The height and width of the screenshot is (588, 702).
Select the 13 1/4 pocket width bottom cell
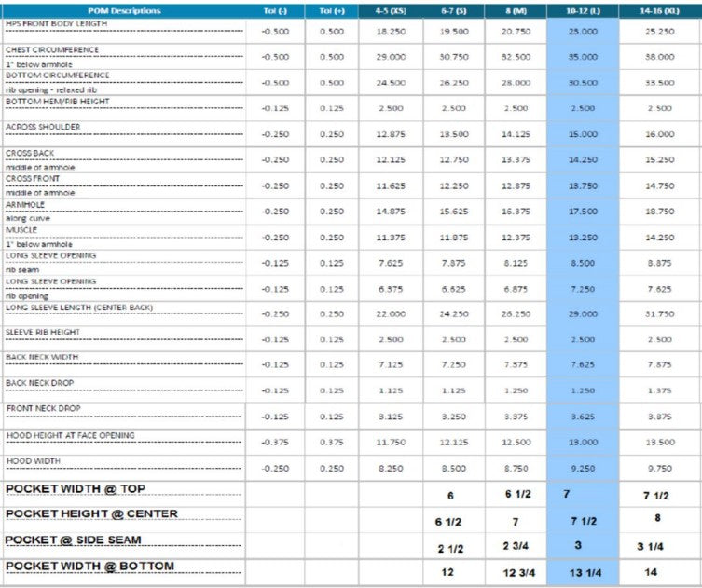[x=582, y=572]
